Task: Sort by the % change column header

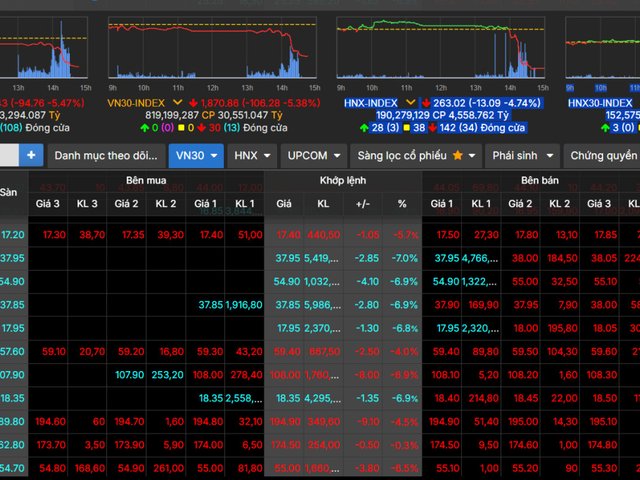Action: point(402,203)
